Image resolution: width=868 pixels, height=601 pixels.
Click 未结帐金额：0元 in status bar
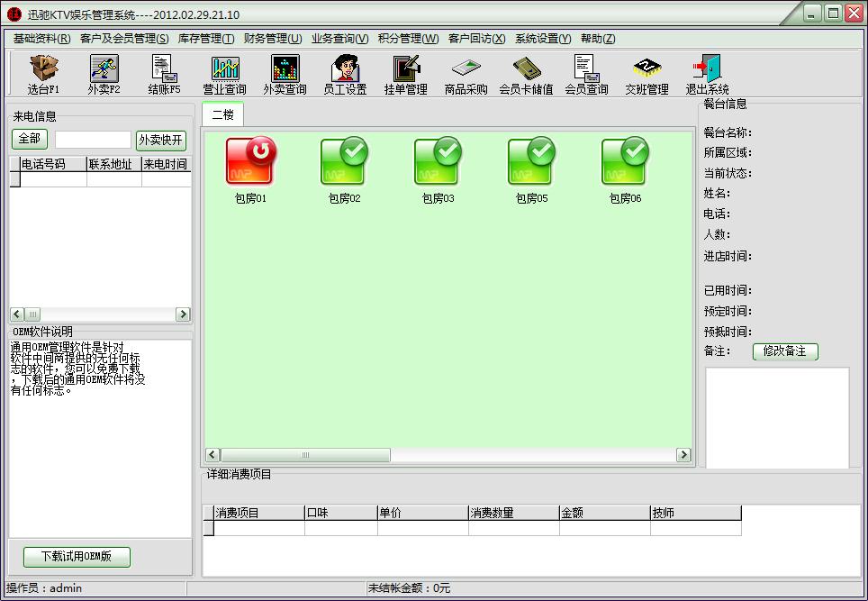(x=409, y=588)
